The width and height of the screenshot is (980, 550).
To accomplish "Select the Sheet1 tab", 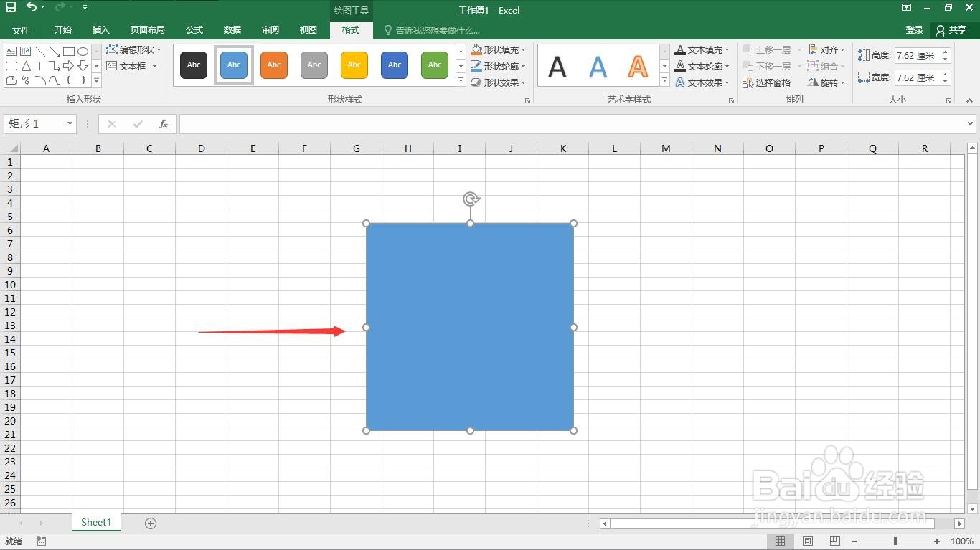I will click(96, 523).
